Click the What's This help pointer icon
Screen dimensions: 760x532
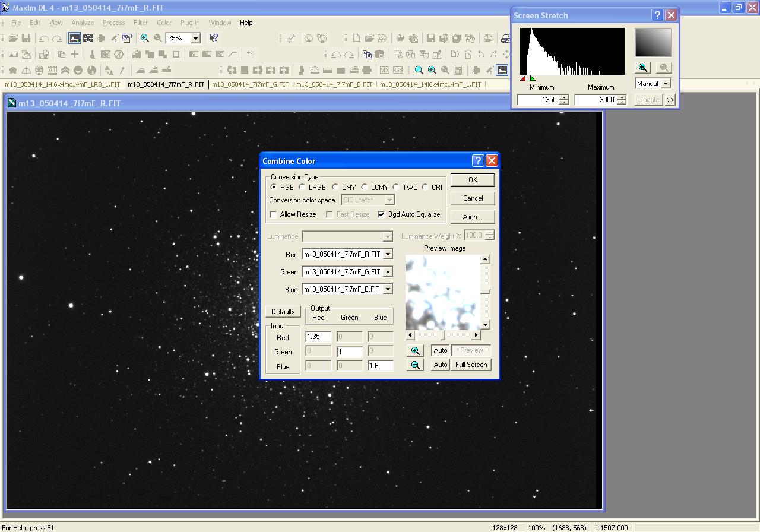tap(214, 38)
